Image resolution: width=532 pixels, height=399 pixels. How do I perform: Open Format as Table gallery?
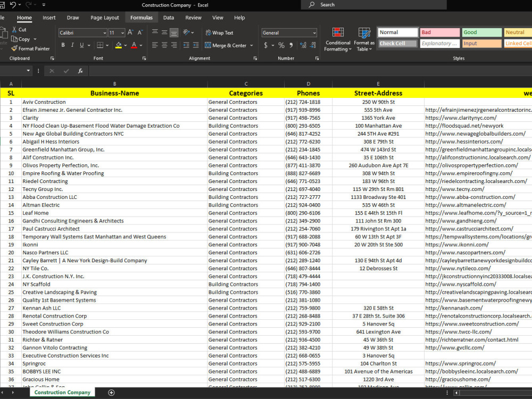(364, 39)
